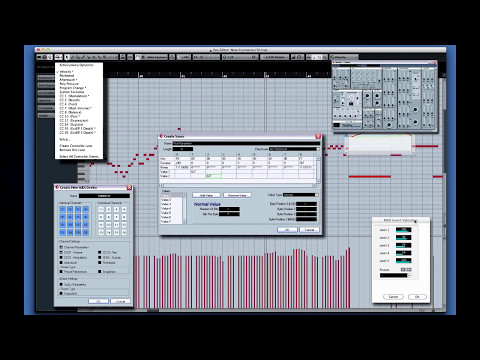Click the Length field in Create Sysex

183,149
